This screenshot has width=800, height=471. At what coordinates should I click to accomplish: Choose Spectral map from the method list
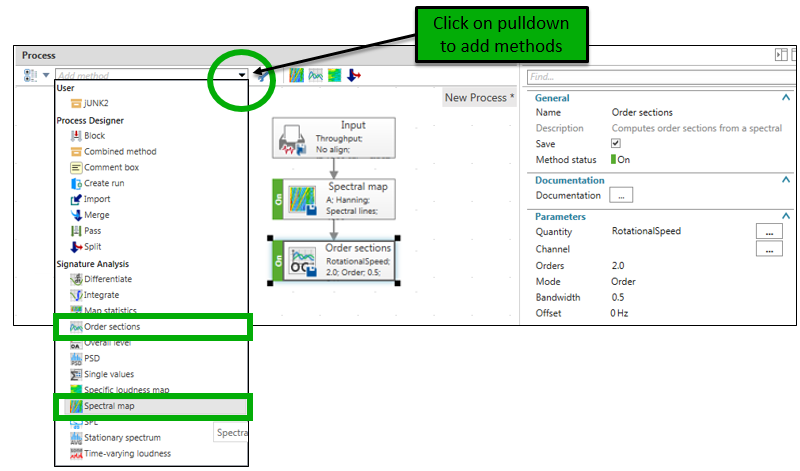[x=109, y=406]
